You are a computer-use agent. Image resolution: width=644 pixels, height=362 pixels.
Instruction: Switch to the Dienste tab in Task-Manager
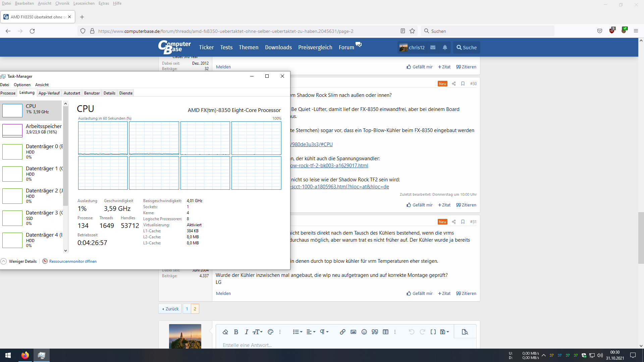click(126, 93)
